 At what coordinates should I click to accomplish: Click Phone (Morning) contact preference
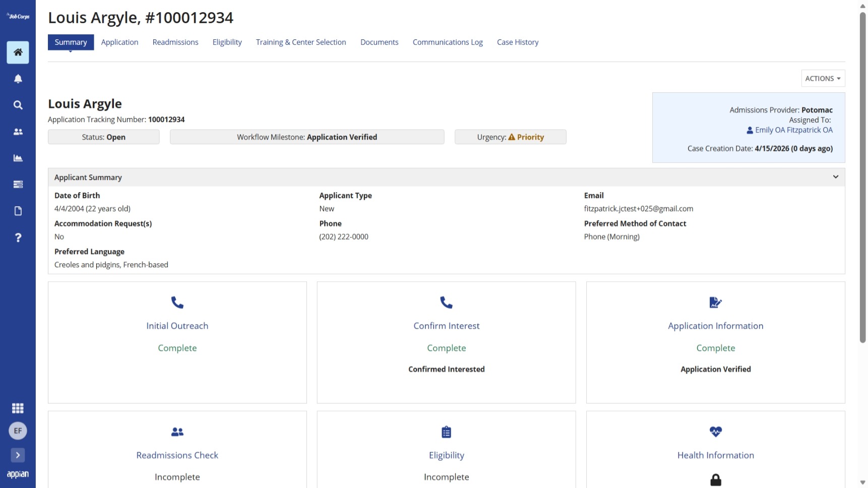pyautogui.click(x=612, y=237)
